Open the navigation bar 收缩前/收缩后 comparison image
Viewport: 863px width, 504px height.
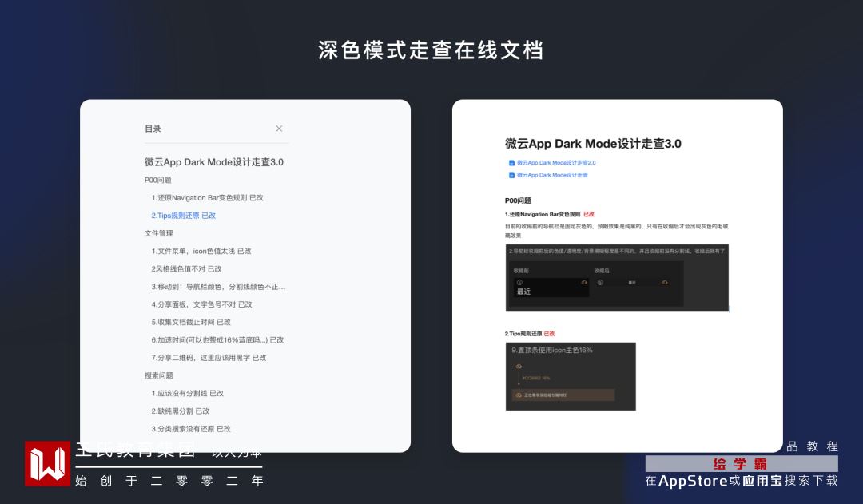617,278
